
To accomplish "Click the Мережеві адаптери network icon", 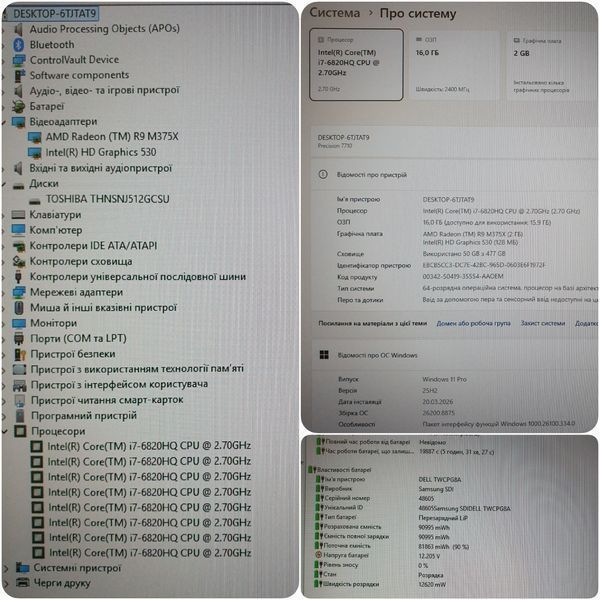I will (18, 293).
